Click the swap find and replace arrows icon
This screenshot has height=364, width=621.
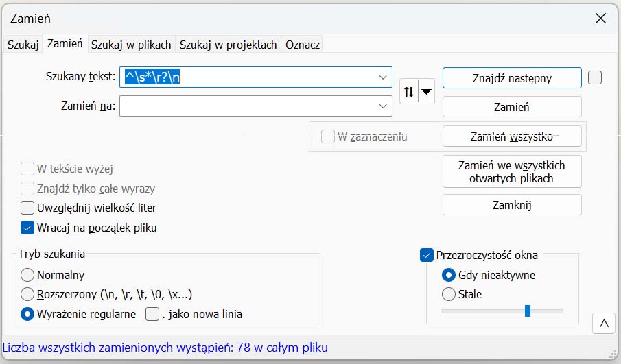click(x=410, y=91)
